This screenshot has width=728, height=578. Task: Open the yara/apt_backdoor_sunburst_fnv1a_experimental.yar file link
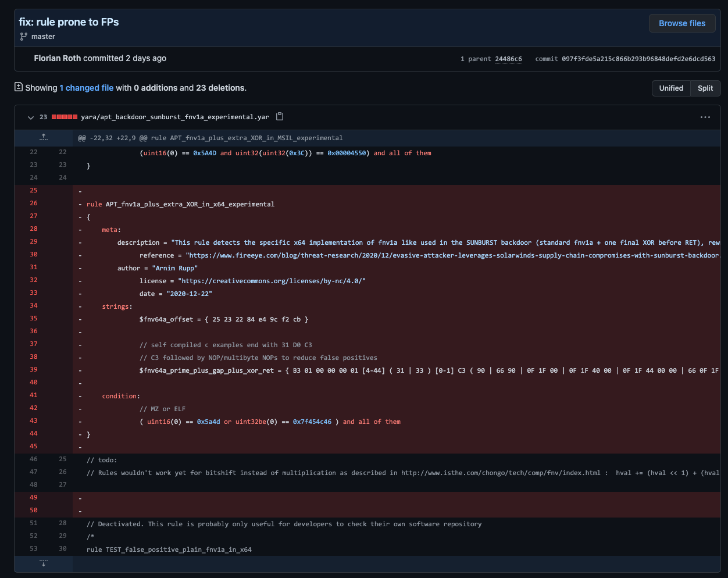[x=174, y=117]
